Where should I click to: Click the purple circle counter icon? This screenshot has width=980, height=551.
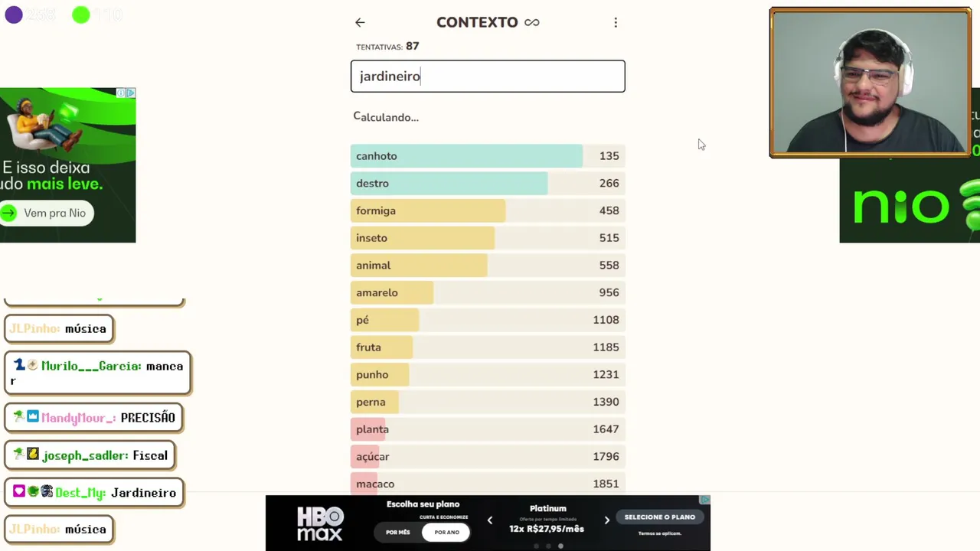[x=14, y=15]
